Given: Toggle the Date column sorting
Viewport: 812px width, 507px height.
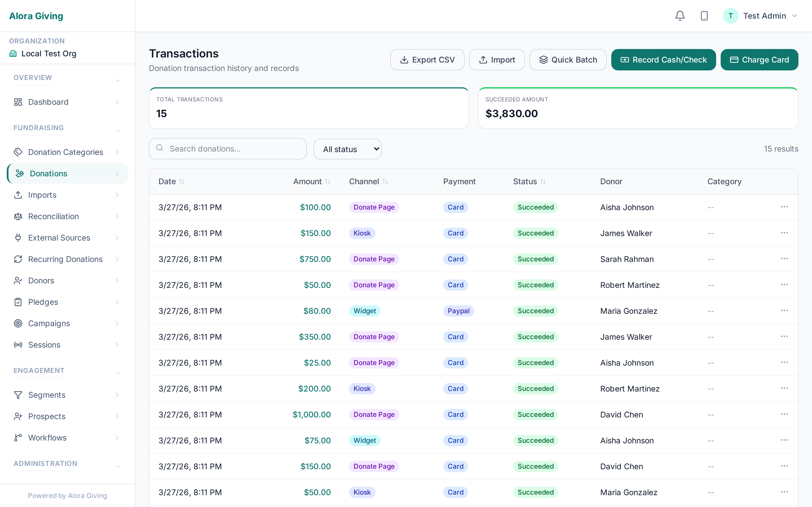Looking at the screenshot, I should 182,181.
